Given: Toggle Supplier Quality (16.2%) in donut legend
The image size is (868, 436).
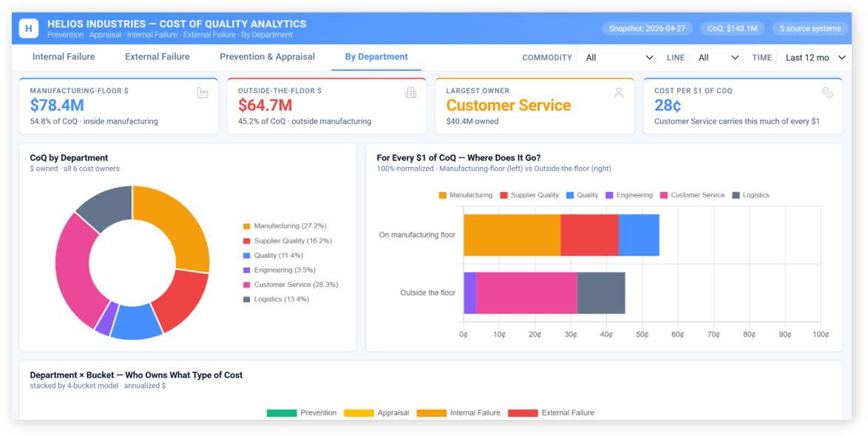Looking at the screenshot, I should (288, 241).
